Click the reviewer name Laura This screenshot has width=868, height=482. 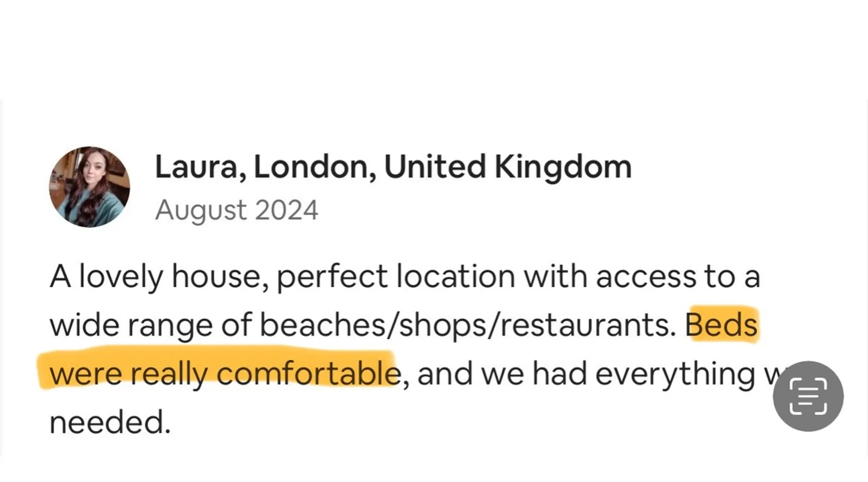coord(195,167)
